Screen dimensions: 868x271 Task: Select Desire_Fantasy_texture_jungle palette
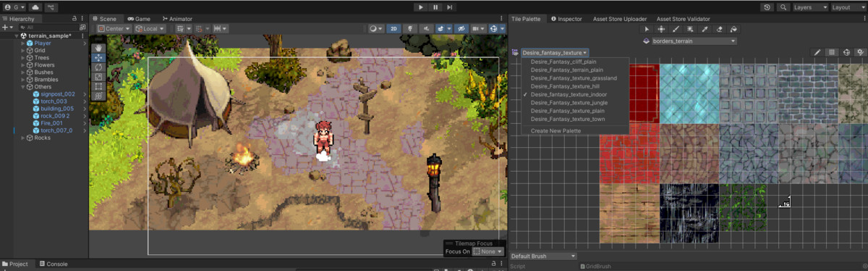[574, 103]
